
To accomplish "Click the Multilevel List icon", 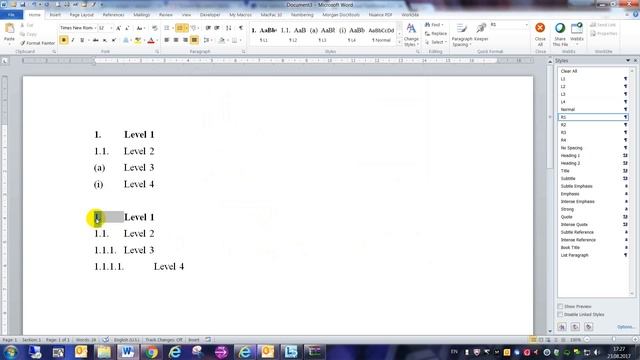I will (193, 28).
